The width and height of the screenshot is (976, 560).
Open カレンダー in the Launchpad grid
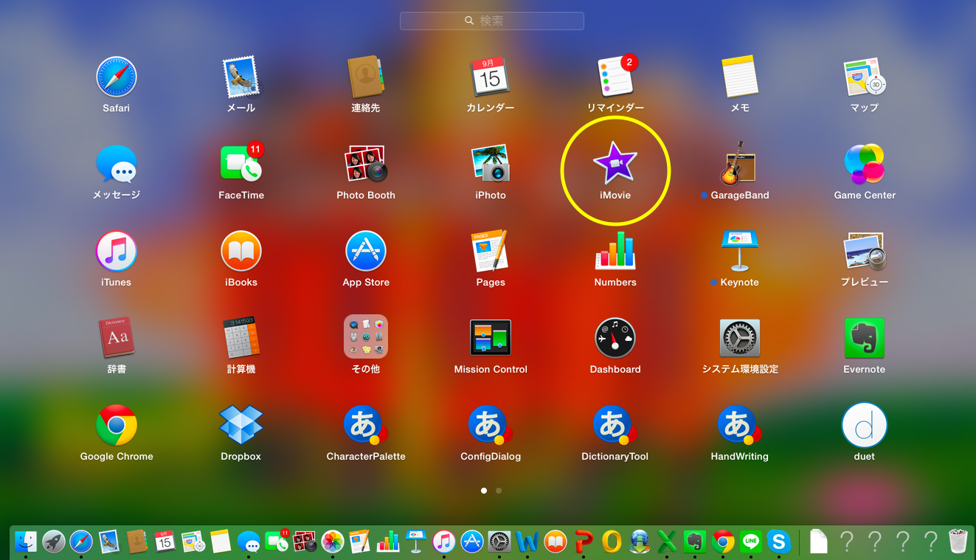(491, 77)
